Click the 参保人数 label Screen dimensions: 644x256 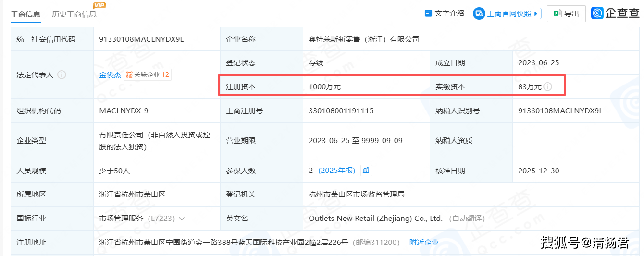241,171
